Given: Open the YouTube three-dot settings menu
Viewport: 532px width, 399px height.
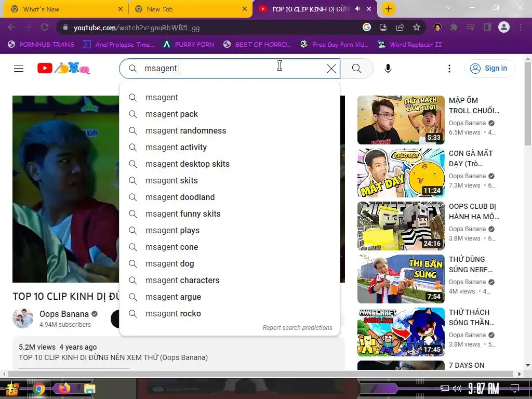Looking at the screenshot, I should coord(449,69).
